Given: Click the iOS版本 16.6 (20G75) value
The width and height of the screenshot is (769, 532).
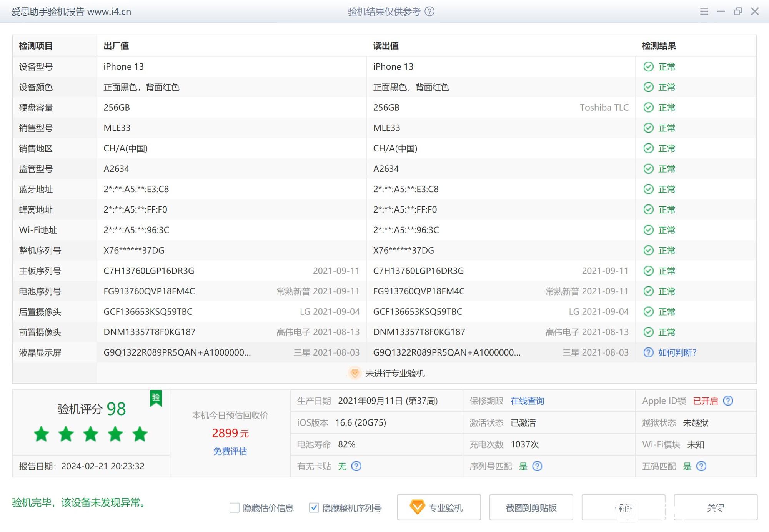Looking at the screenshot, I should point(361,422).
